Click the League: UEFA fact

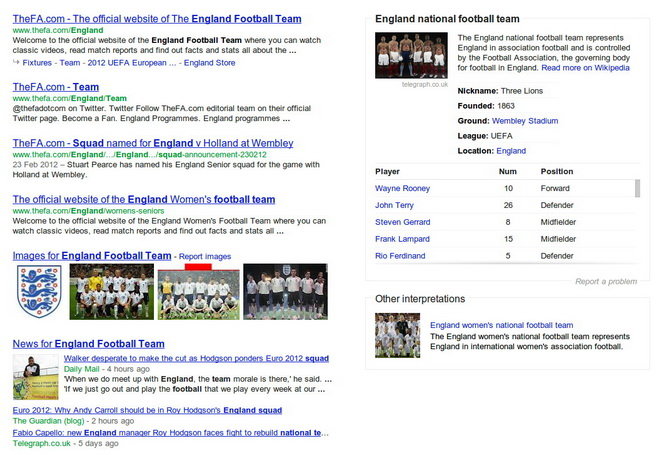click(x=485, y=136)
